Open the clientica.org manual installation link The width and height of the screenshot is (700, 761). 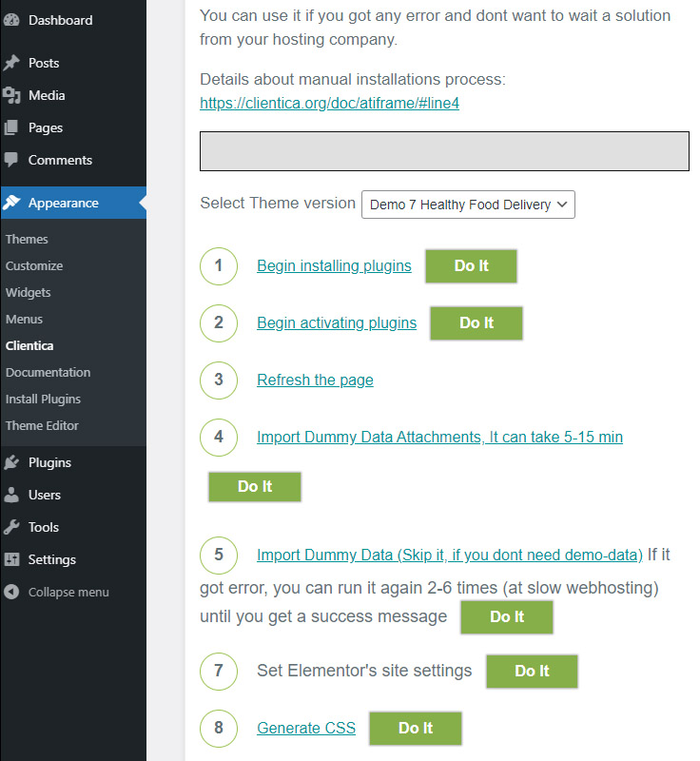(x=329, y=103)
